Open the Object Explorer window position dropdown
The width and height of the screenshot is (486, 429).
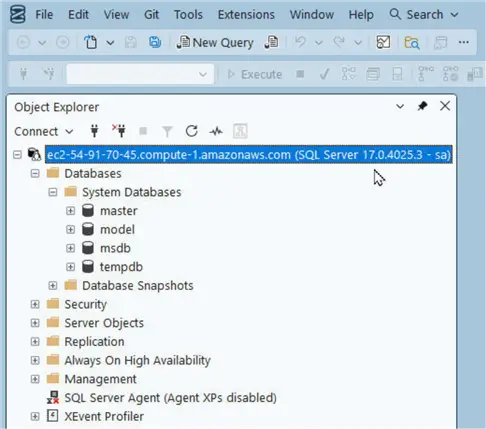(x=400, y=106)
